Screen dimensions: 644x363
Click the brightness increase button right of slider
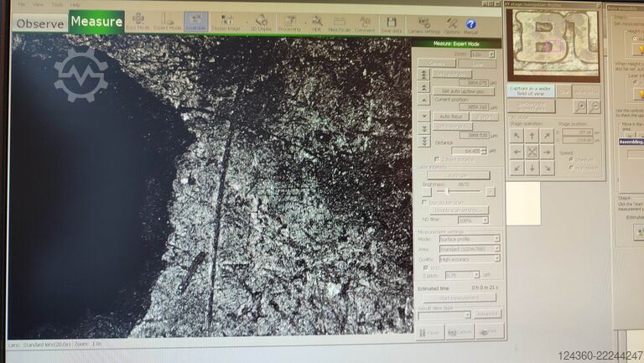(491, 192)
